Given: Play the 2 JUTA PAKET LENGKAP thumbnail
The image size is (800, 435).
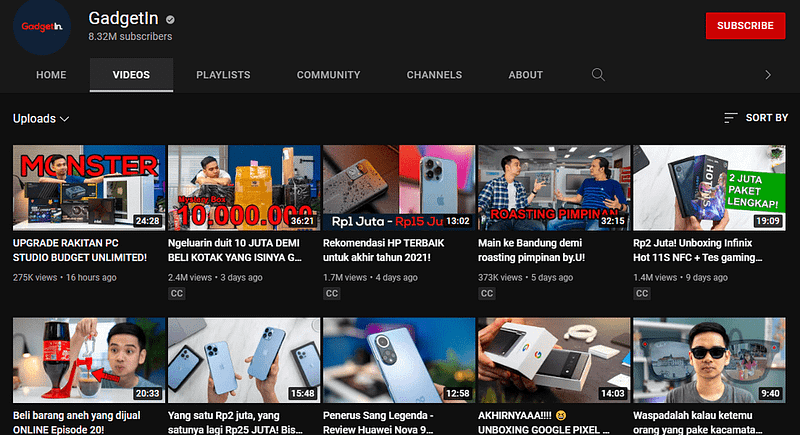Looking at the screenshot, I should pyautogui.click(x=709, y=188).
